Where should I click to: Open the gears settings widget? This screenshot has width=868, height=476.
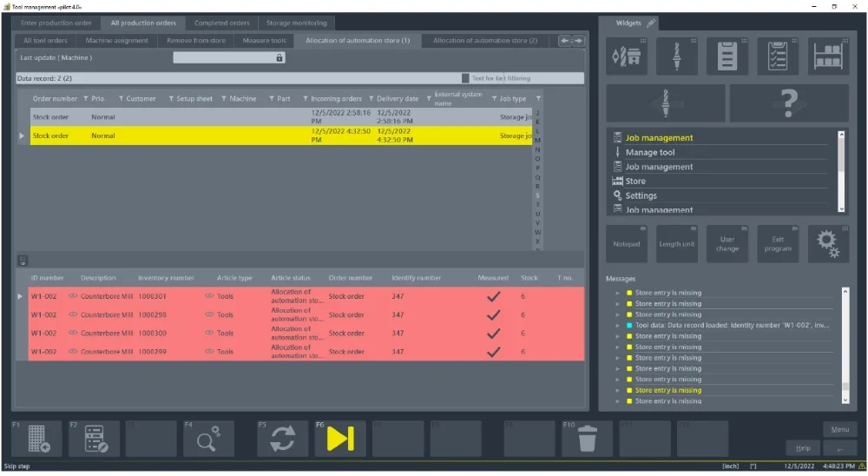pyautogui.click(x=828, y=244)
